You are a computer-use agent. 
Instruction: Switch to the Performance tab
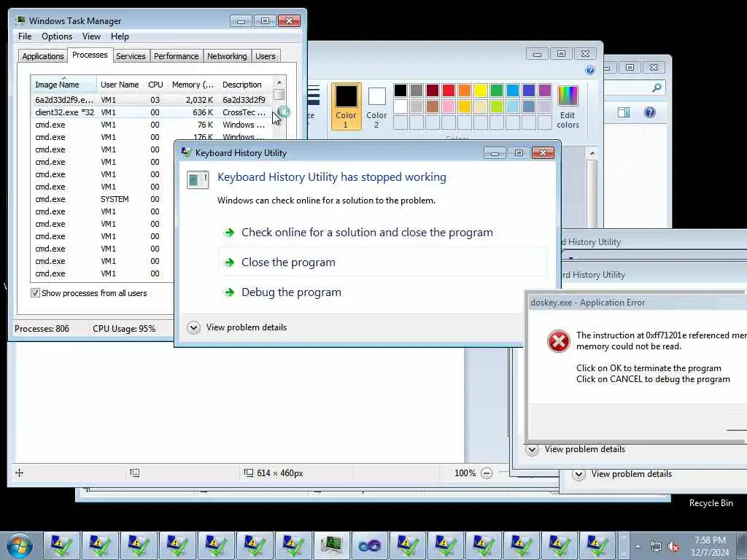(x=176, y=56)
